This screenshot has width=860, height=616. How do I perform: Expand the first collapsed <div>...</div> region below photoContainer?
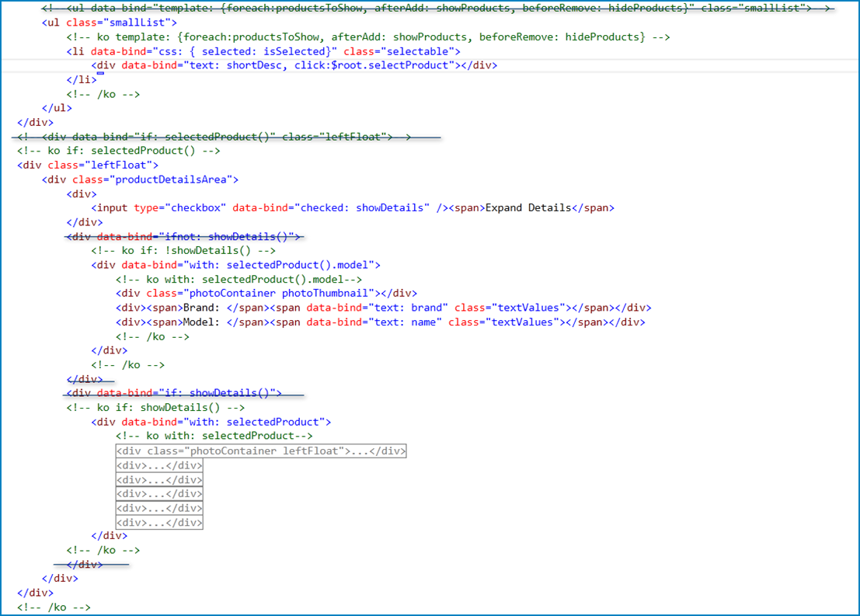click(159, 466)
